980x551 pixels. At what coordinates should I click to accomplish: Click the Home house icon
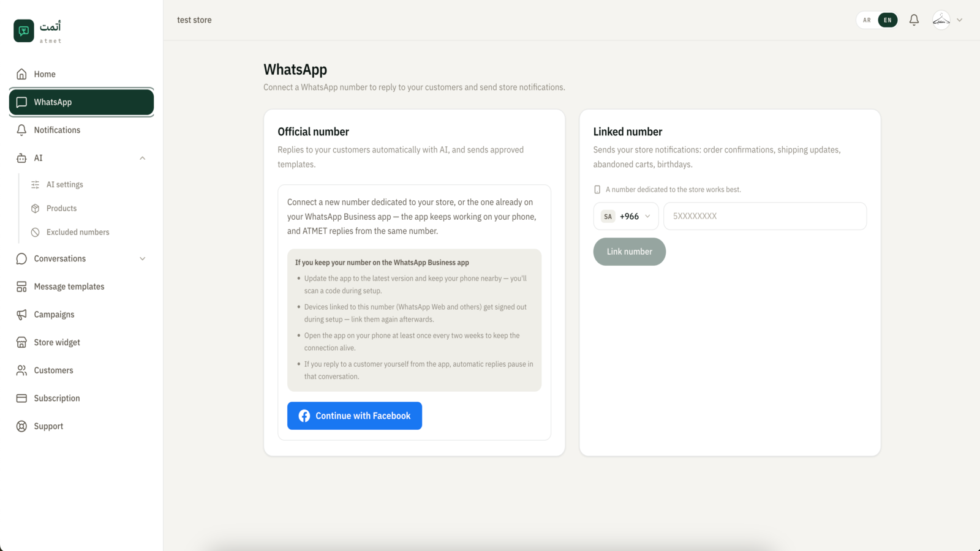(21, 74)
